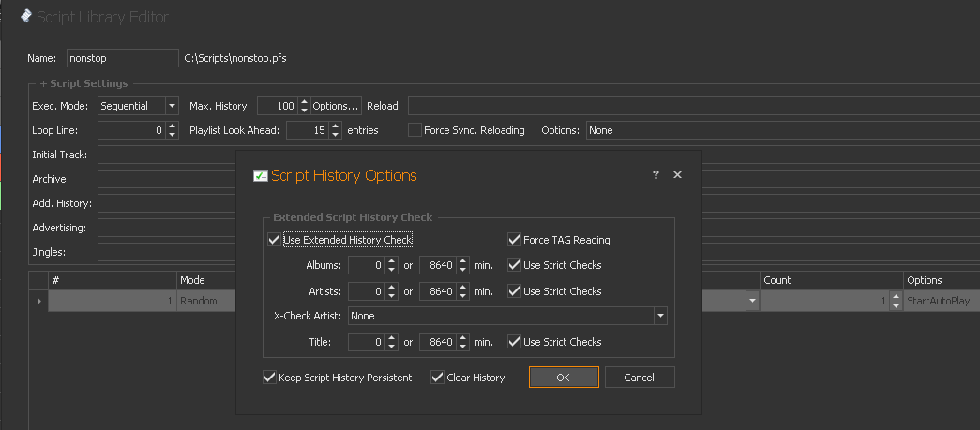Toggle Use Strict Checks for Artists

514,290
